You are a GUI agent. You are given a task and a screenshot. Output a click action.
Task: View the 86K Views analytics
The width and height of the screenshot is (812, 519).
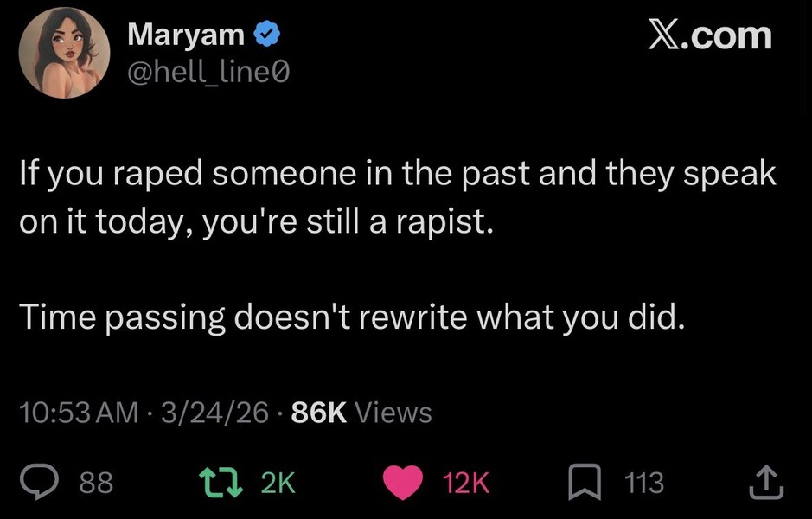click(x=361, y=413)
